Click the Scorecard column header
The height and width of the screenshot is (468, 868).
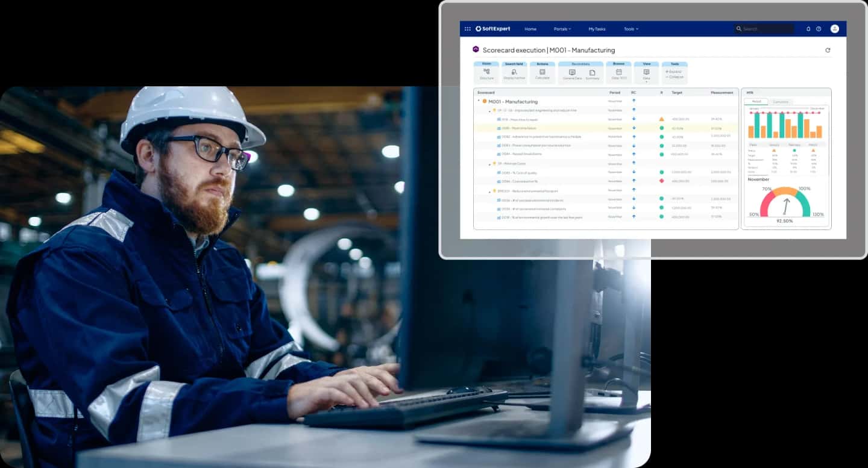point(486,93)
